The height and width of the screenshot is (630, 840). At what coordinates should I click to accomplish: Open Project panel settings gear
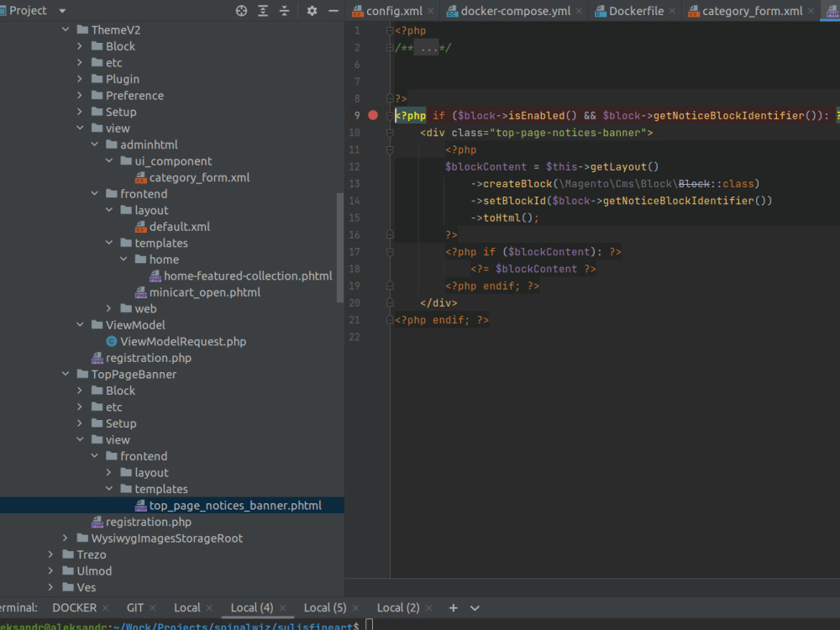312,11
